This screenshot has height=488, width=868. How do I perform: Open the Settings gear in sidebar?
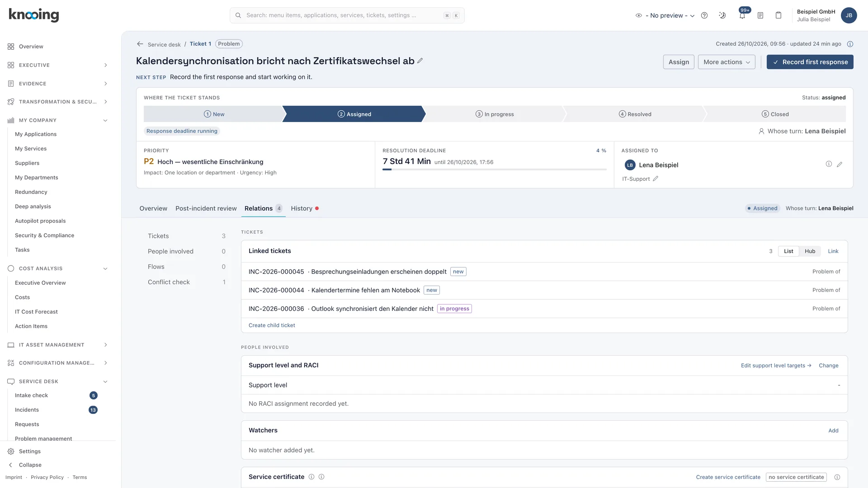click(x=11, y=451)
